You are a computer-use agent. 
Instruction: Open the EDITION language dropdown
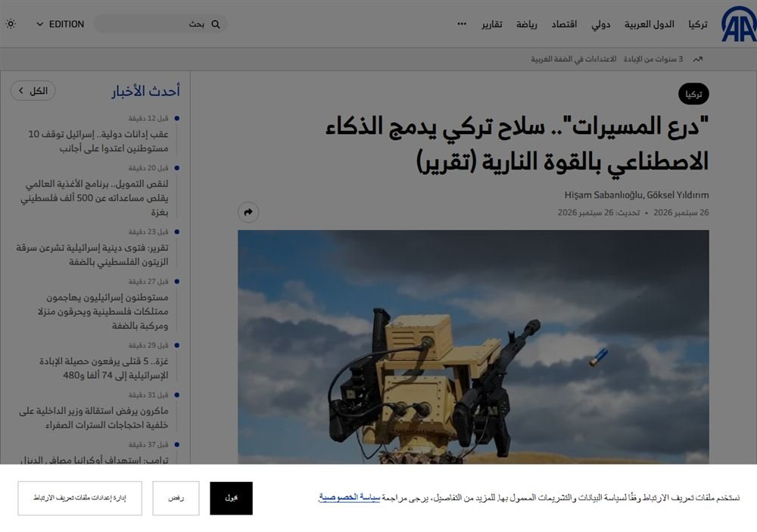pyautogui.click(x=61, y=24)
